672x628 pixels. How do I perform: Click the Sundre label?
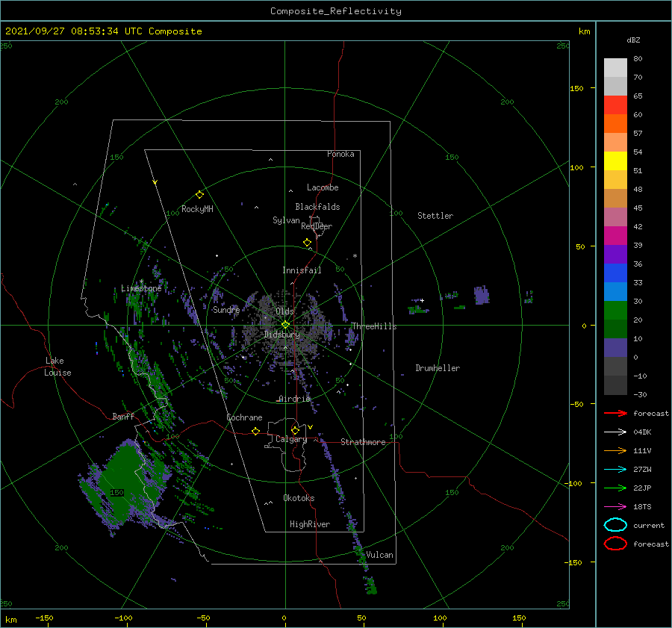tap(226, 309)
